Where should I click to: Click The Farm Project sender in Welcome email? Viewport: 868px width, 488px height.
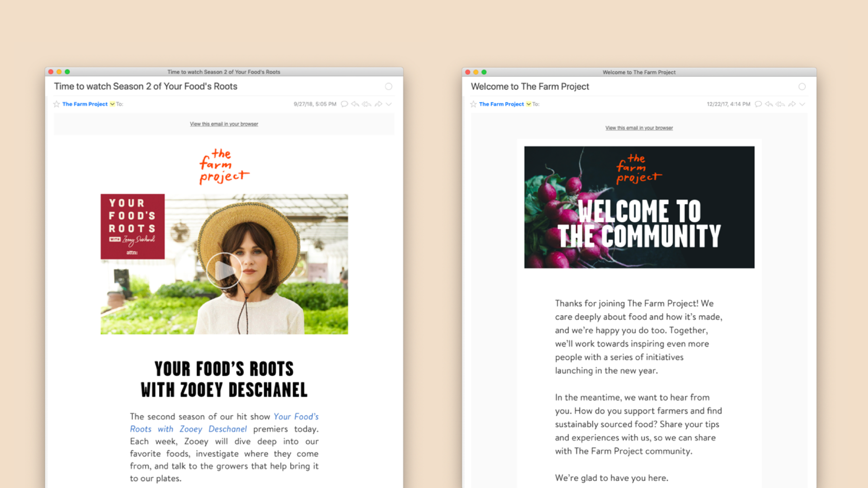(x=501, y=104)
